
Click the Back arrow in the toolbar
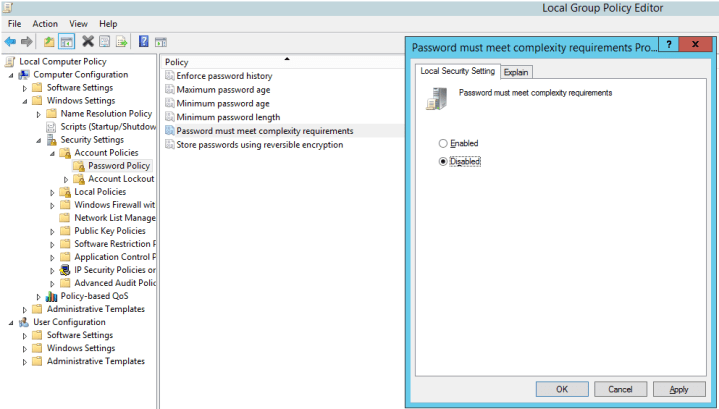point(10,42)
